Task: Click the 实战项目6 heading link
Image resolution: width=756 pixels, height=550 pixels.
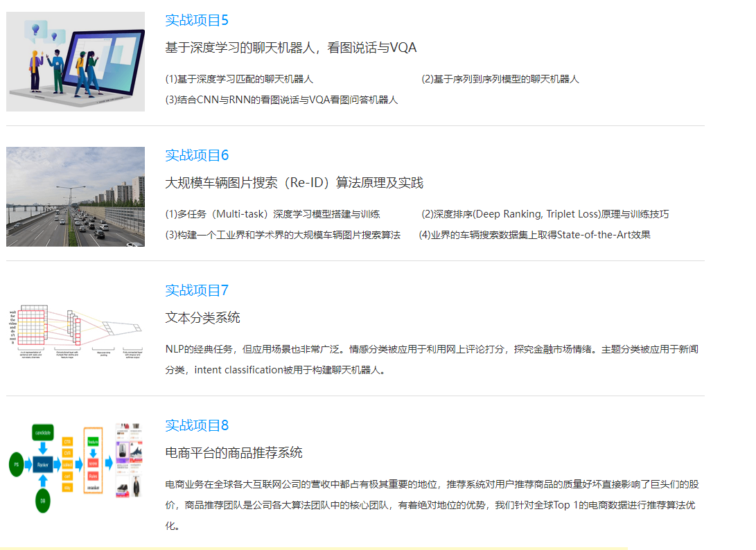Action: [x=197, y=155]
